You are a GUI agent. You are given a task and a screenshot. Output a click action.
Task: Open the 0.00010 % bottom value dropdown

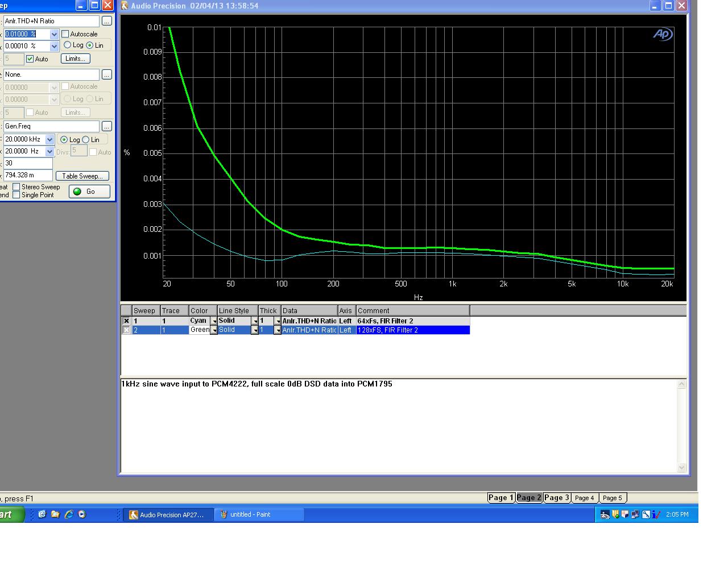(x=54, y=46)
